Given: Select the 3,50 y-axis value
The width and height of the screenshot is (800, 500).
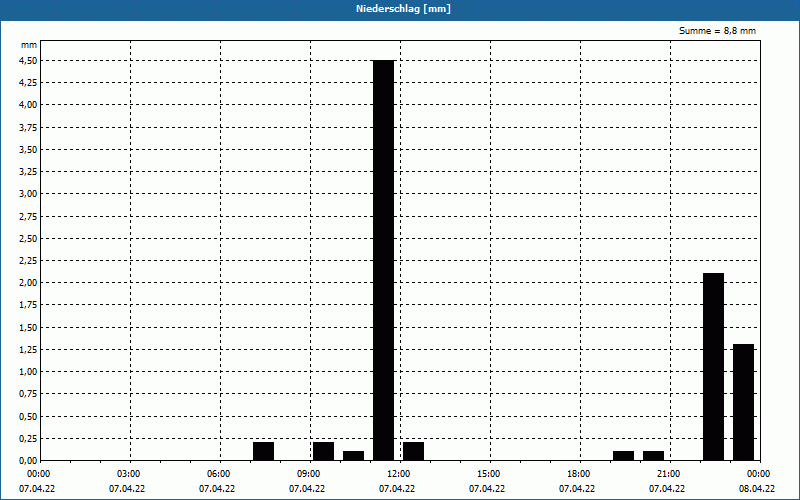Looking at the screenshot, I should (x=28, y=149).
